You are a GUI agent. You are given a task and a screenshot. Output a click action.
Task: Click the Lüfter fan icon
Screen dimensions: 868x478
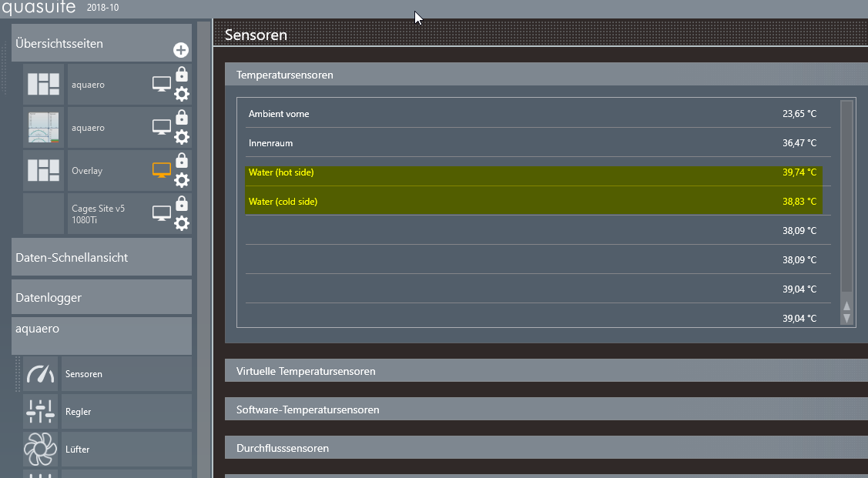(x=40, y=450)
